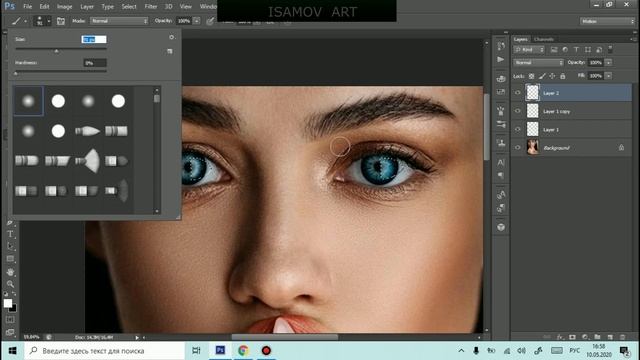Select the Rectangle shape tool
Image resolution: width=640 pixels, height=360 pixels.
click(x=10, y=259)
